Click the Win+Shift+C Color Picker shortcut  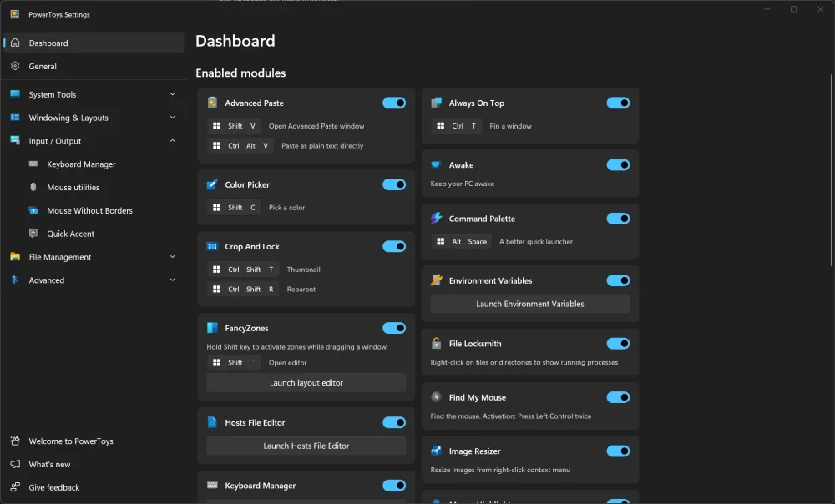click(x=235, y=208)
